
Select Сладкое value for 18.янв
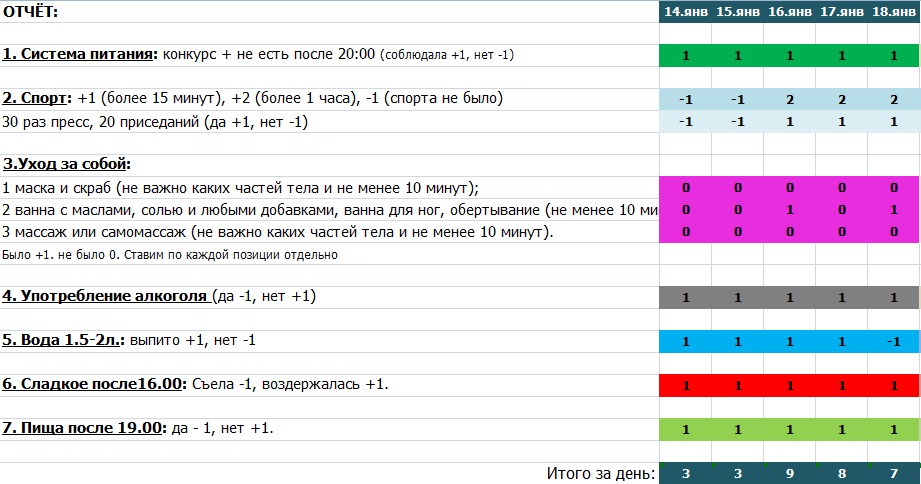pyautogui.click(x=894, y=385)
